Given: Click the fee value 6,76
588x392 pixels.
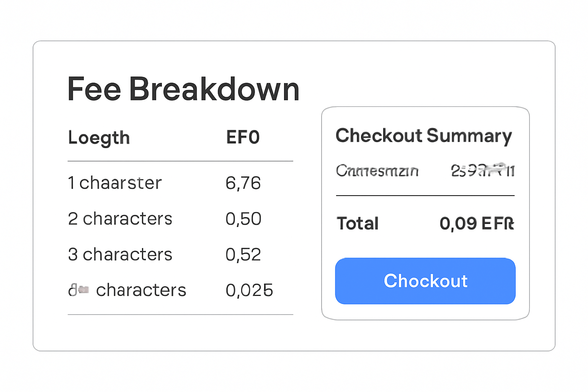Looking at the screenshot, I should (x=243, y=183).
